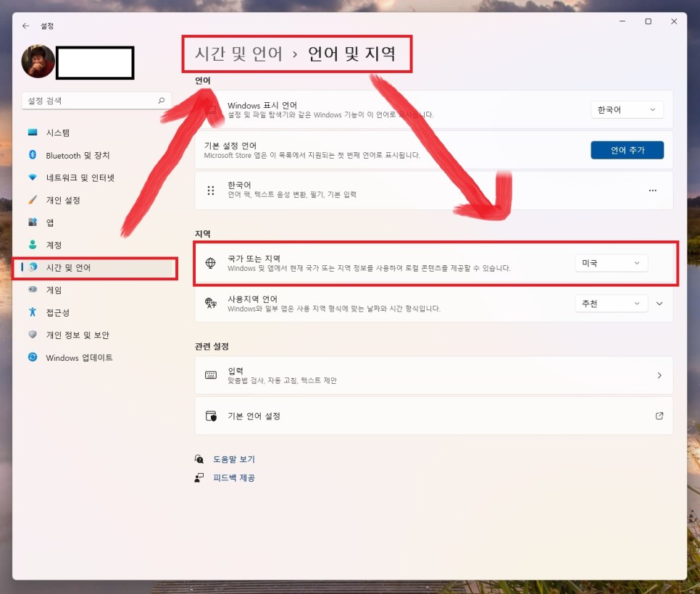Click the 한국어 language entry text

pos(239,185)
